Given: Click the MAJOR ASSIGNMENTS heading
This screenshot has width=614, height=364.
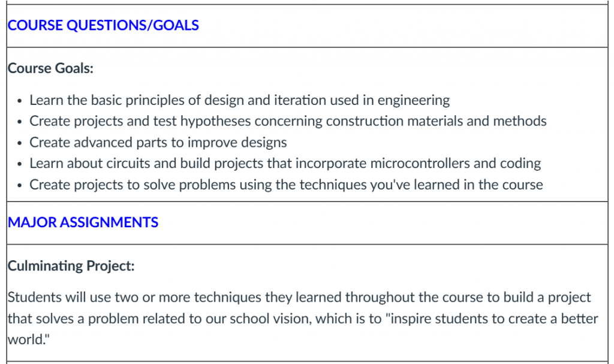Looking at the screenshot, I should 83,222.
